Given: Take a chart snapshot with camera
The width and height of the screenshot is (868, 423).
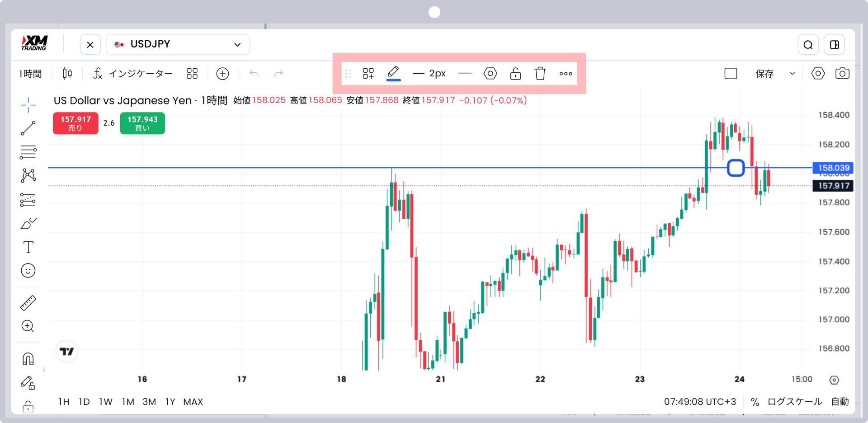Looking at the screenshot, I should (x=842, y=73).
